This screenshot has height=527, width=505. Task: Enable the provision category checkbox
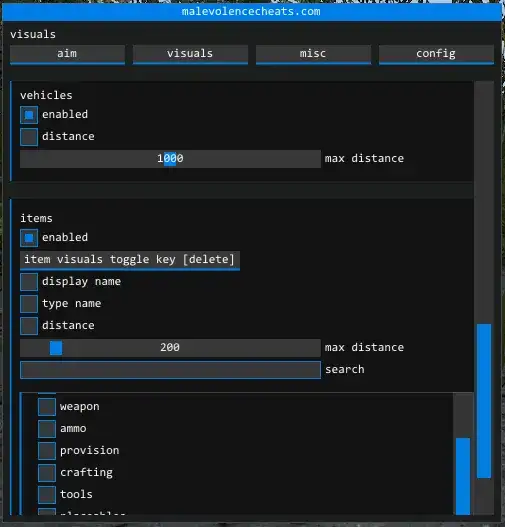(47, 451)
